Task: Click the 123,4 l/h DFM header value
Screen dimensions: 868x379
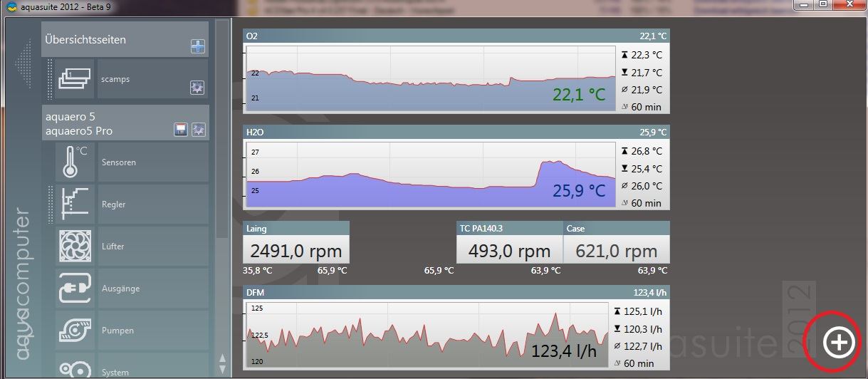Action: coord(649,292)
